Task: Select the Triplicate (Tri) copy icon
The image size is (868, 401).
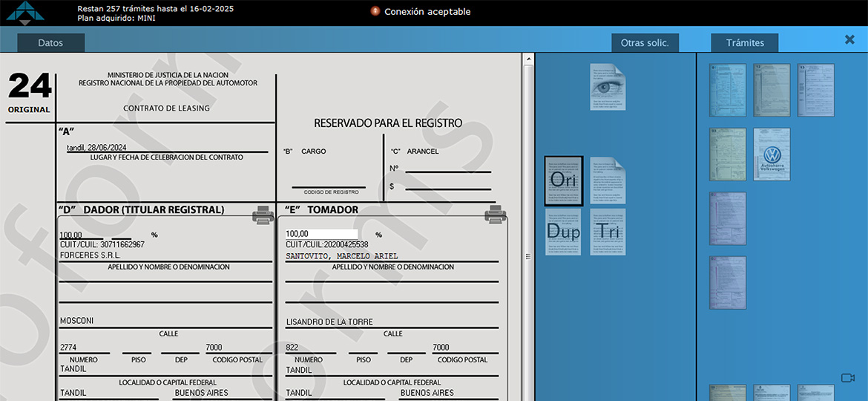Action: [608, 232]
